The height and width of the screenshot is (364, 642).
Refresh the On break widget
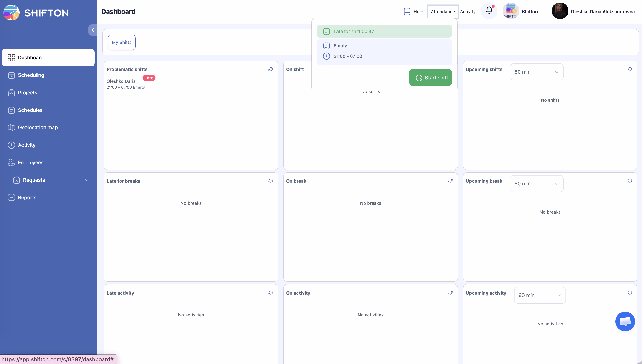pyautogui.click(x=450, y=181)
